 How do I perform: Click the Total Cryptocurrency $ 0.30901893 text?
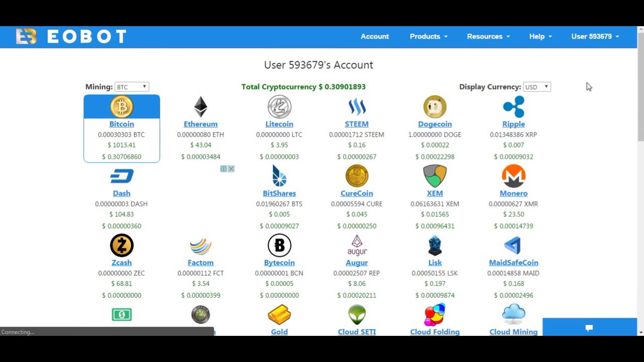tap(303, 86)
